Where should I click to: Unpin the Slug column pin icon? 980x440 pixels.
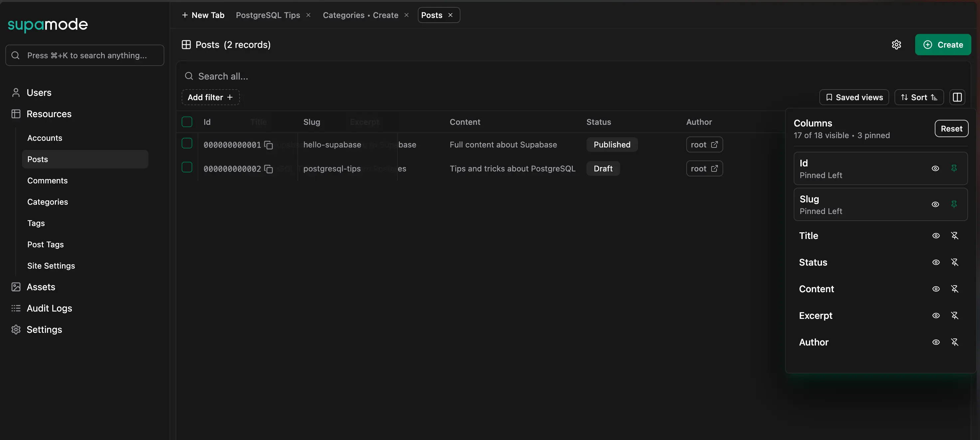954,204
